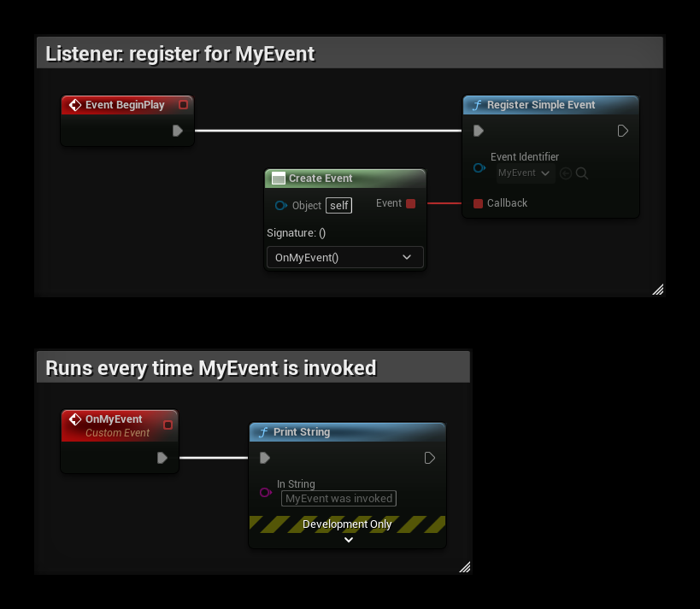Click the Print String execution input pin

[265, 458]
